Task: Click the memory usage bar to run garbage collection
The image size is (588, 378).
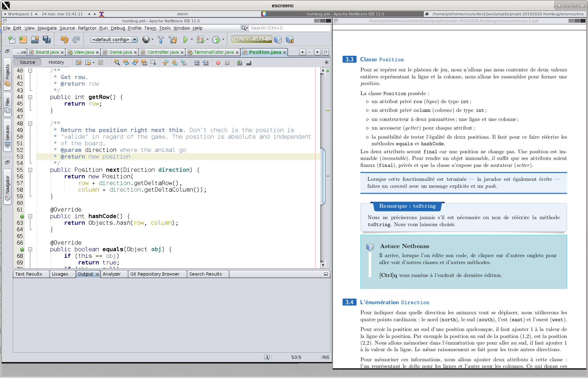Action: [252, 39]
